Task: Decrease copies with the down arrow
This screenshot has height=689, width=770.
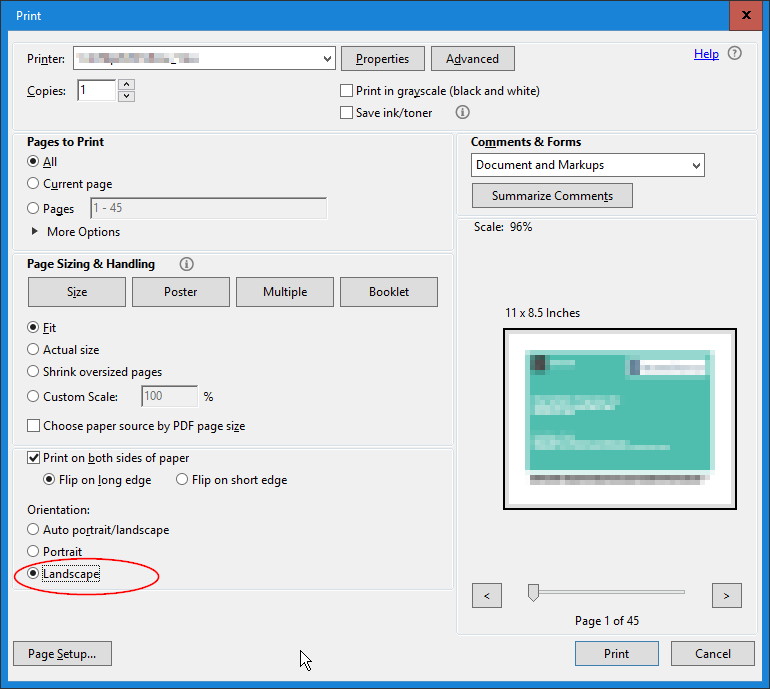Action: (127, 96)
